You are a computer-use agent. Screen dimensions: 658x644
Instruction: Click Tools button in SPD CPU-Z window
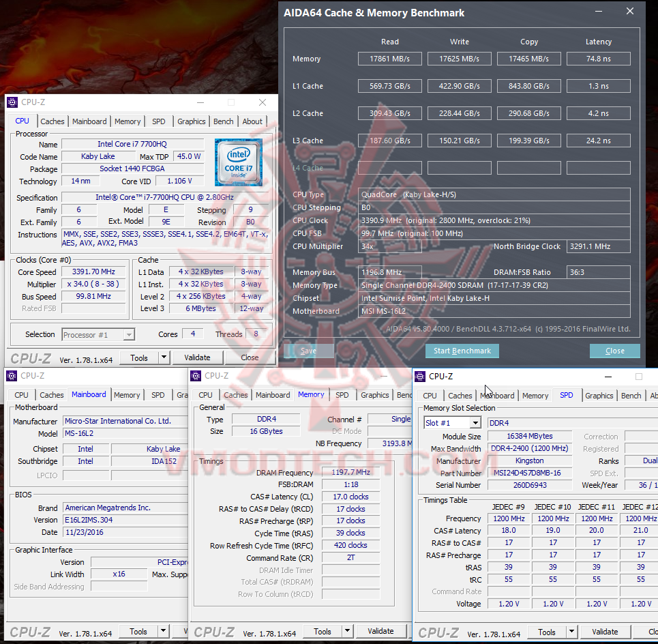pyautogui.click(x=547, y=632)
